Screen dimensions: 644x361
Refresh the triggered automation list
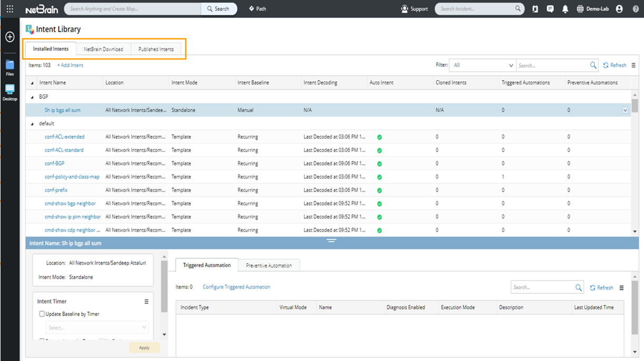point(602,288)
